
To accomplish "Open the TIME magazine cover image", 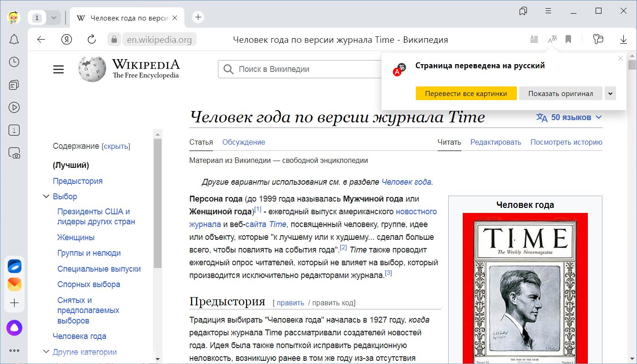I will (x=525, y=288).
